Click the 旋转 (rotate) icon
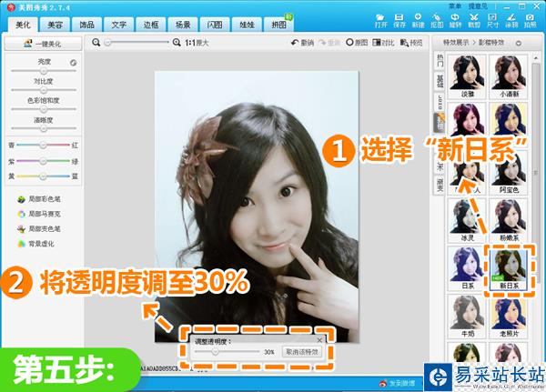The width and height of the screenshot is (546, 392). tap(455, 21)
